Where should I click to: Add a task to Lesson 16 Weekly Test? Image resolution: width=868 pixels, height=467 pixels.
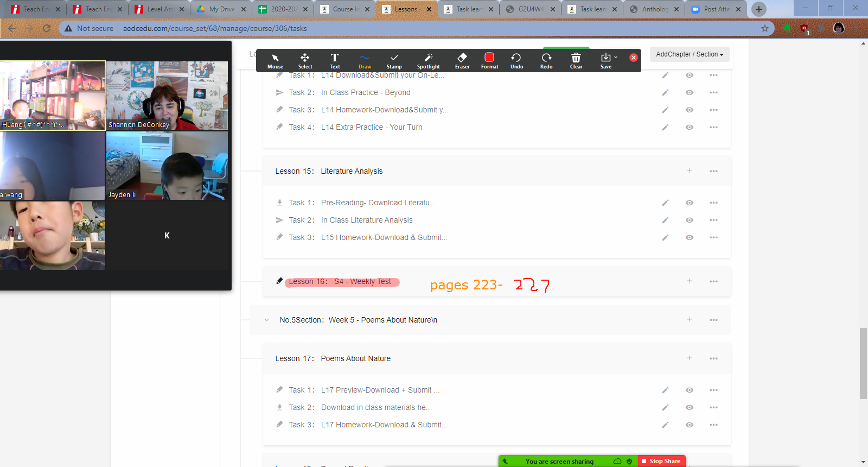coord(690,281)
